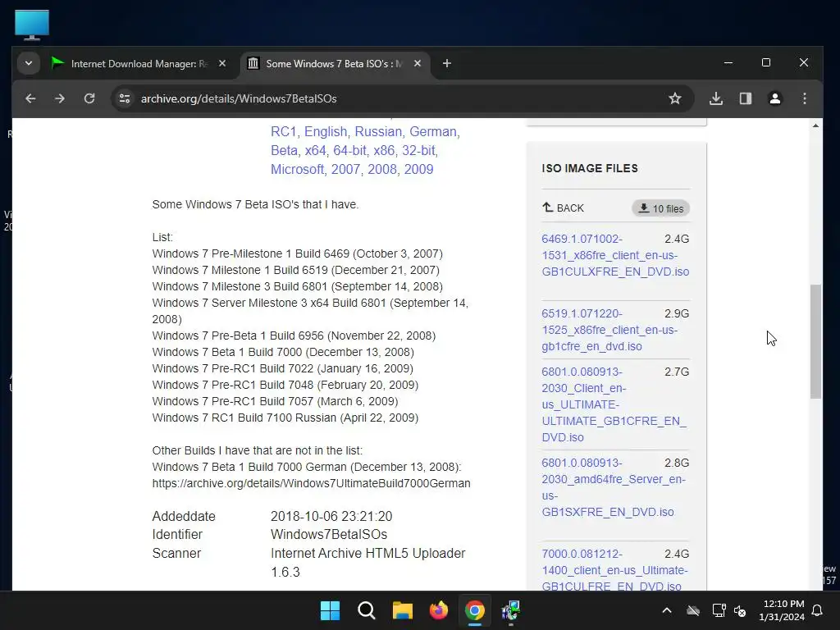Screen dimensions: 840x630
Task: Click the Identifier value Windows7BetaISOs
Action: pos(329,535)
